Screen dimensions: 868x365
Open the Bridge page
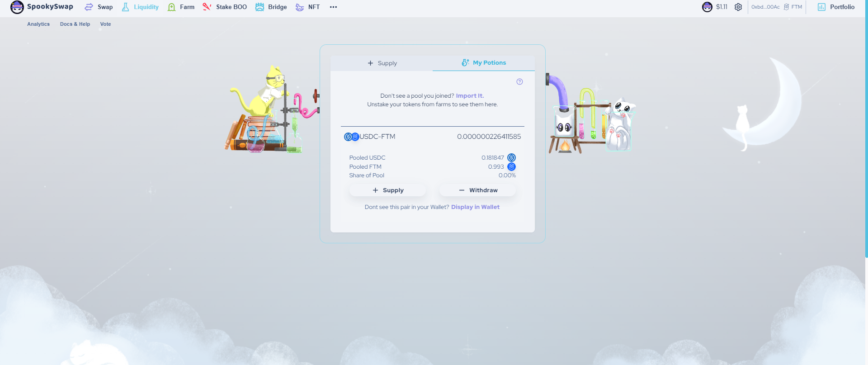(271, 7)
